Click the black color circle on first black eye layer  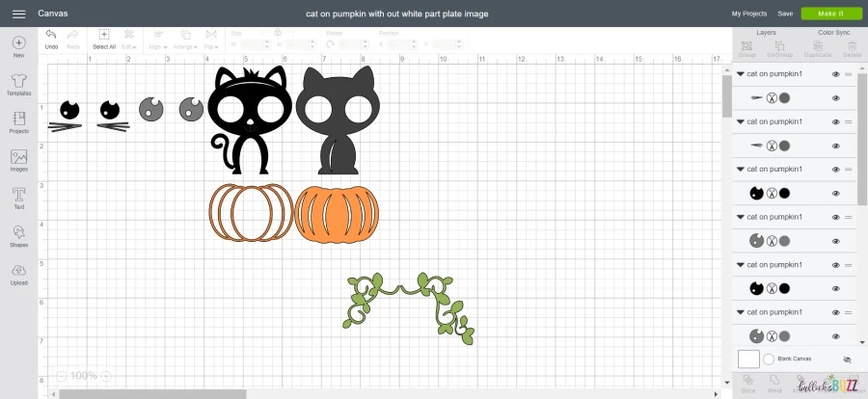coord(784,194)
